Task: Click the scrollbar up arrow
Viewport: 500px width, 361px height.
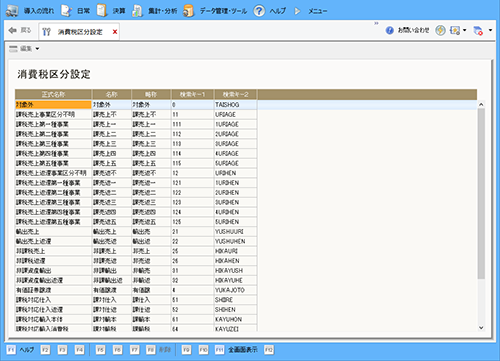Action: tap(481, 105)
